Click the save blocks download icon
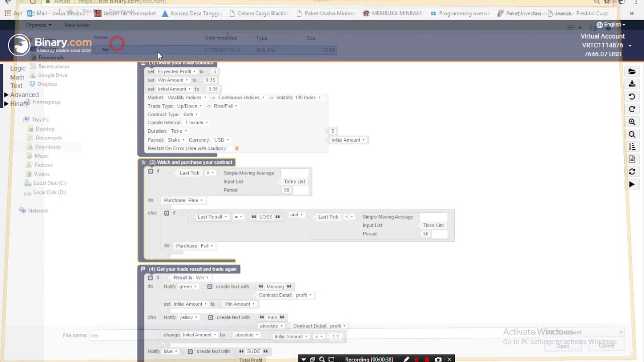The height and width of the screenshot is (362, 644). click(632, 84)
